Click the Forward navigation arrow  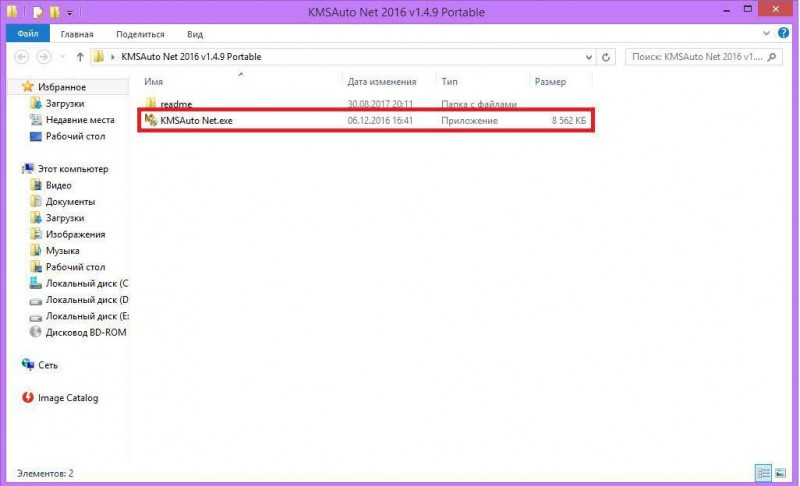44,57
